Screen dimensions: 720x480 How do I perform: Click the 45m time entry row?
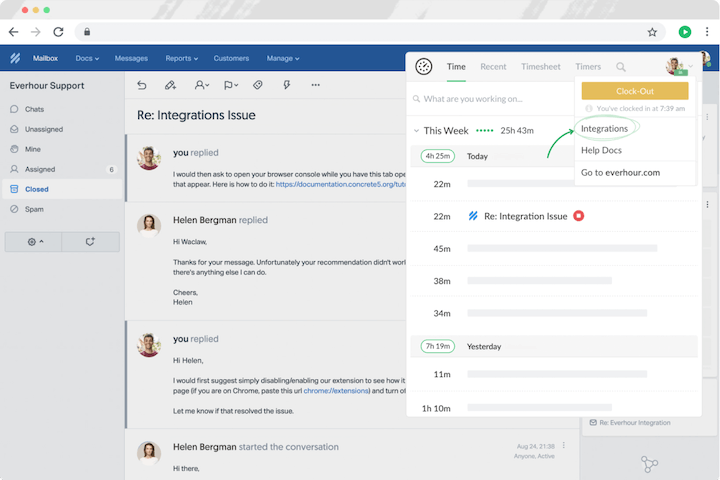(x=554, y=248)
